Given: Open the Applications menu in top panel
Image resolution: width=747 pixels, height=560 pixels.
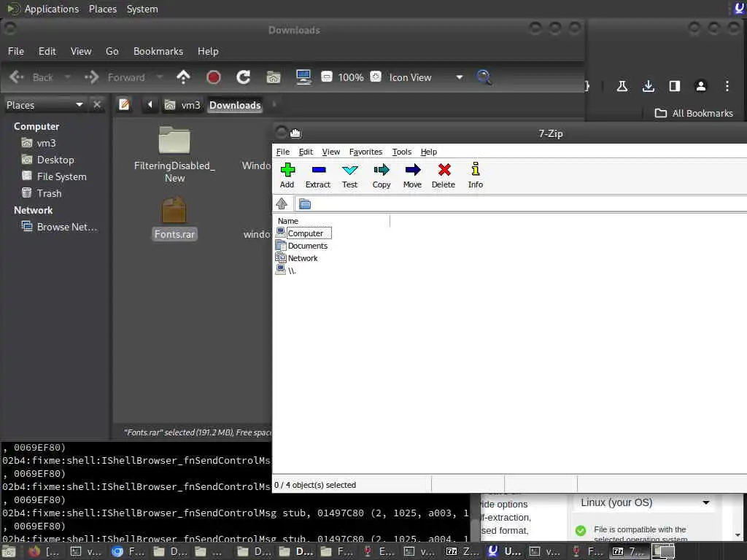Looking at the screenshot, I should pos(52,9).
